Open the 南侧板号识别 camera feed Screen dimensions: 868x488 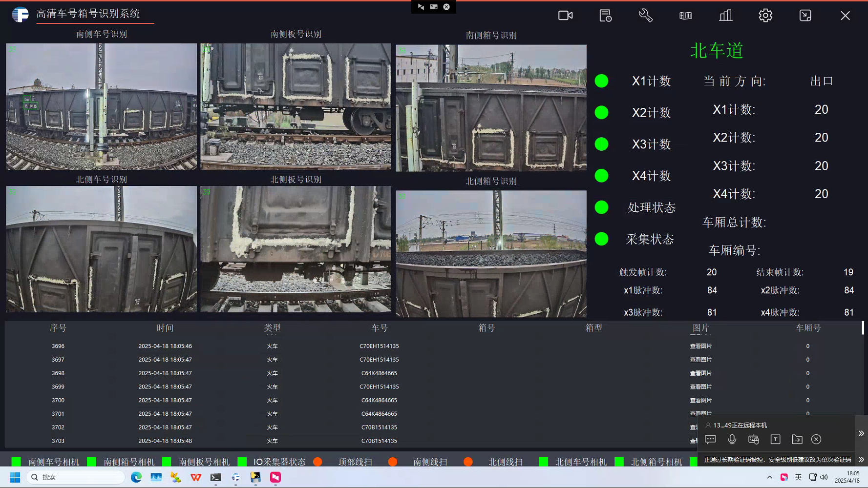tap(296, 106)
